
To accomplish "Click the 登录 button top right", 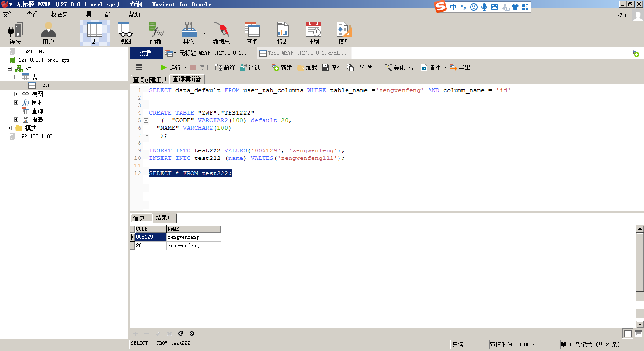I will (x=621, y=14).
